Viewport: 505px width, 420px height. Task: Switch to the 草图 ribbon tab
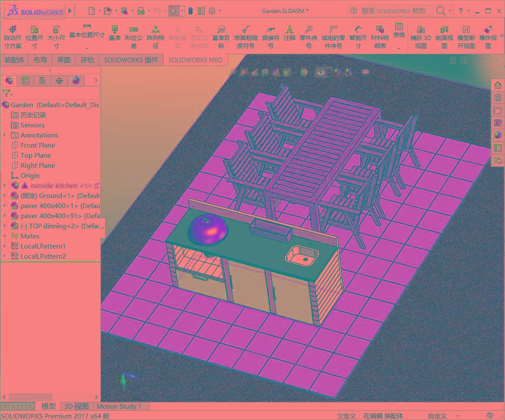pos(64,60)
